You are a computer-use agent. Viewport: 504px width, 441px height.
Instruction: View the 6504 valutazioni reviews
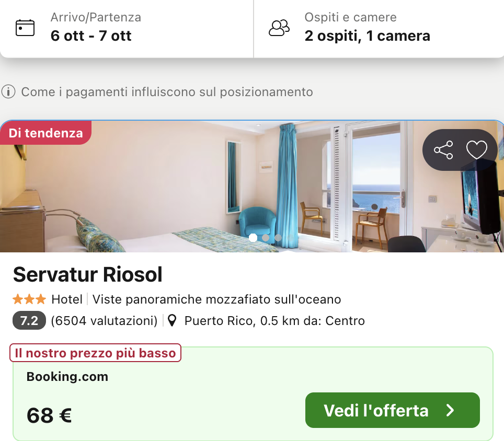coord(104,320)
